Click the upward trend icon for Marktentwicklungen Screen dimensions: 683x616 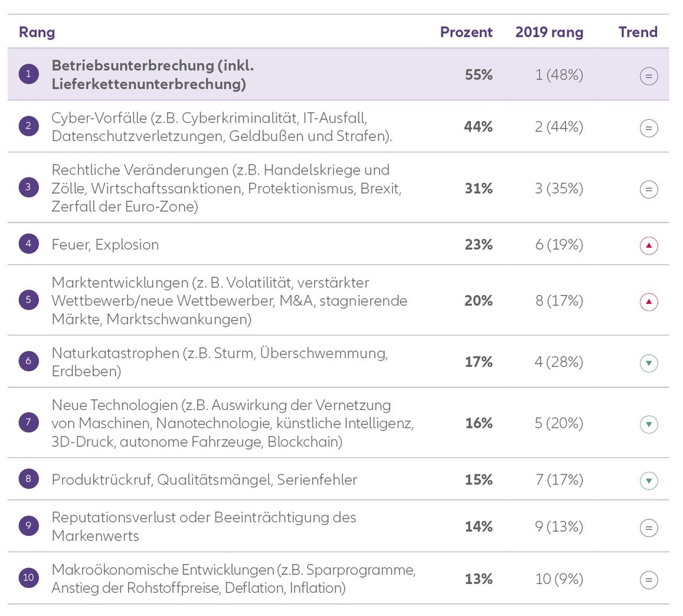[649, 301]
